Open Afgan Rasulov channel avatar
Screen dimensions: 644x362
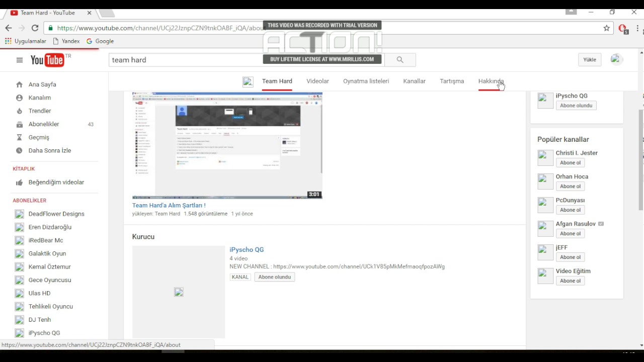pos(545,229)
